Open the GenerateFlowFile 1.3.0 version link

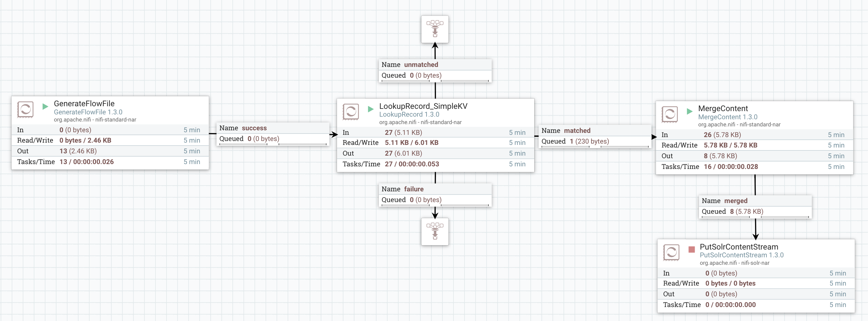pyautogui.click(x=88, y=112)
